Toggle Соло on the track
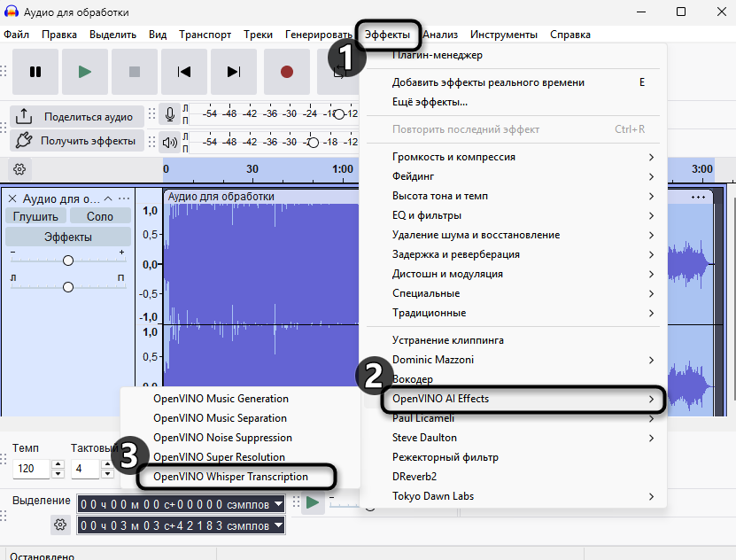736x560 pixels. coord(100,216)
